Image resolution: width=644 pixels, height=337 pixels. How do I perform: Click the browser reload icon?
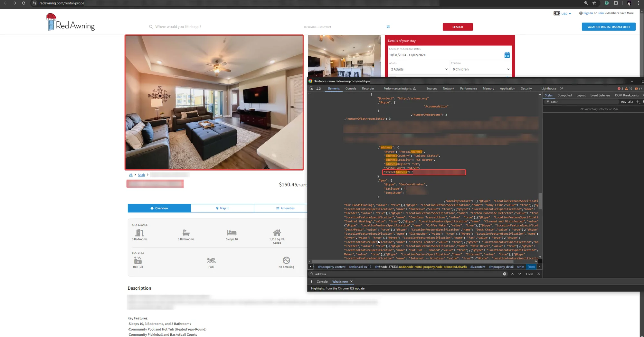24,3
